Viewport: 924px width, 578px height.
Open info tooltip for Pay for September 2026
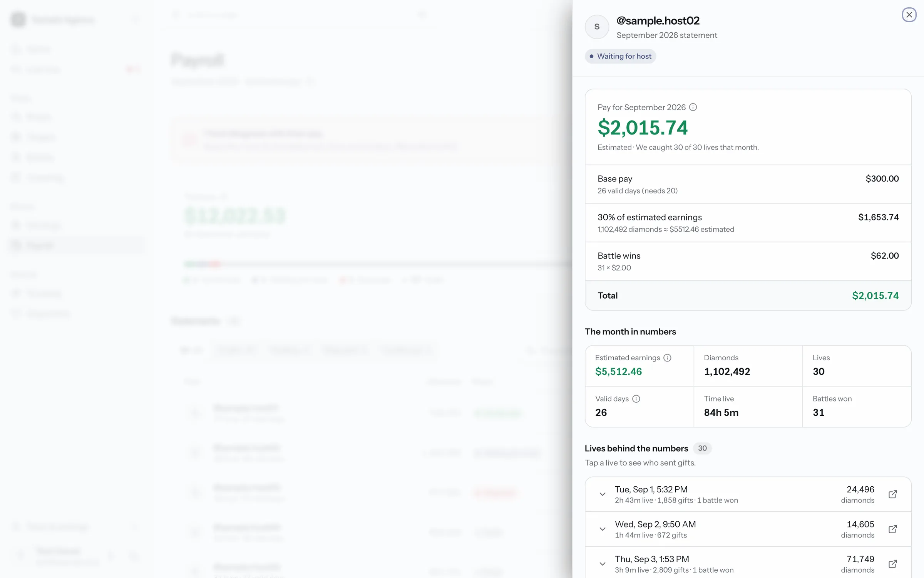693,107
